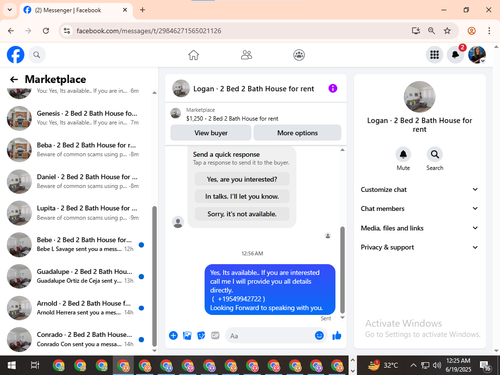
Task: Open the Groups icon in top bar
Action: 299,55
